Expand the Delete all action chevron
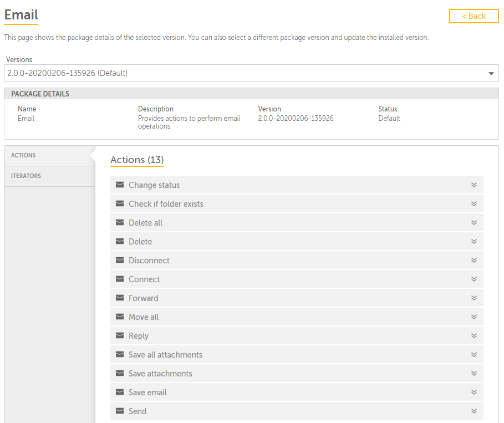Viewport: 504px width, 423px height. pyautogui.click(x=474, y=222)
